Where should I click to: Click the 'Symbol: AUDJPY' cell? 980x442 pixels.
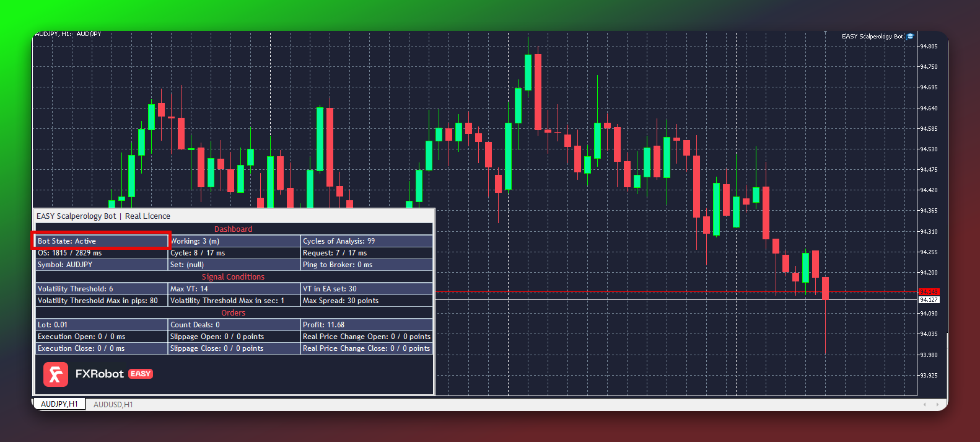tap(101, 265)
